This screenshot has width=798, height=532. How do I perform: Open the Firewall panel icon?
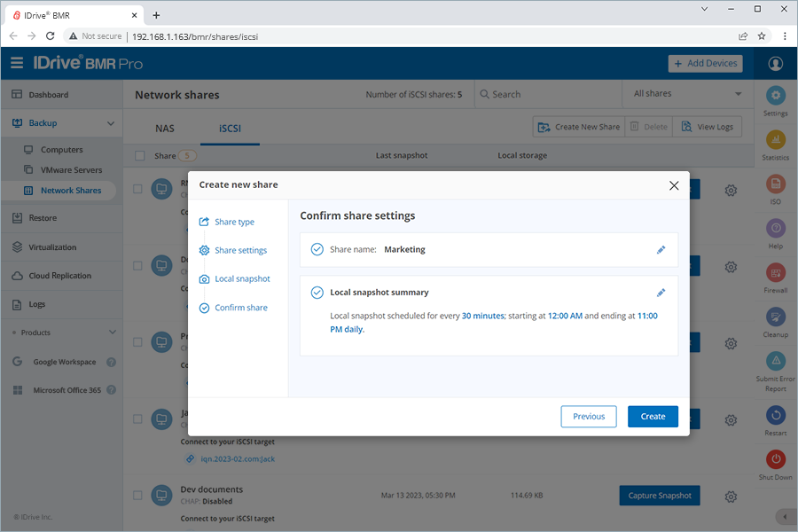775,270
